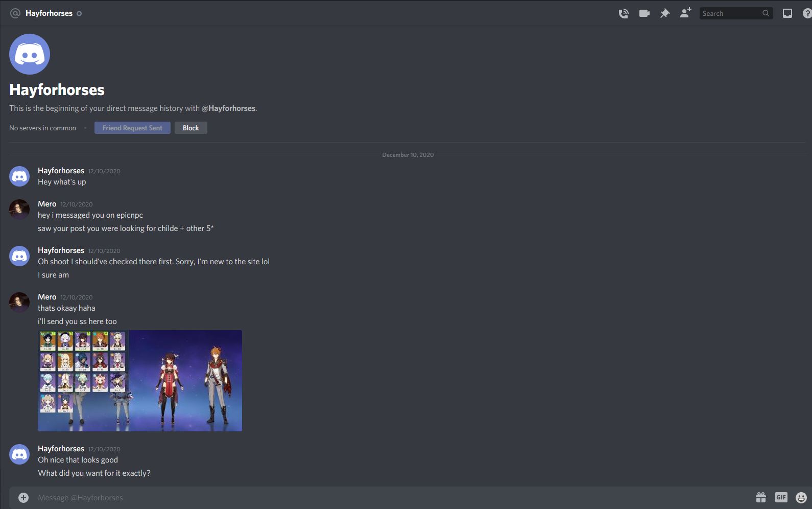Click the @Hayforhorses mention in intro text

point(229,108)
